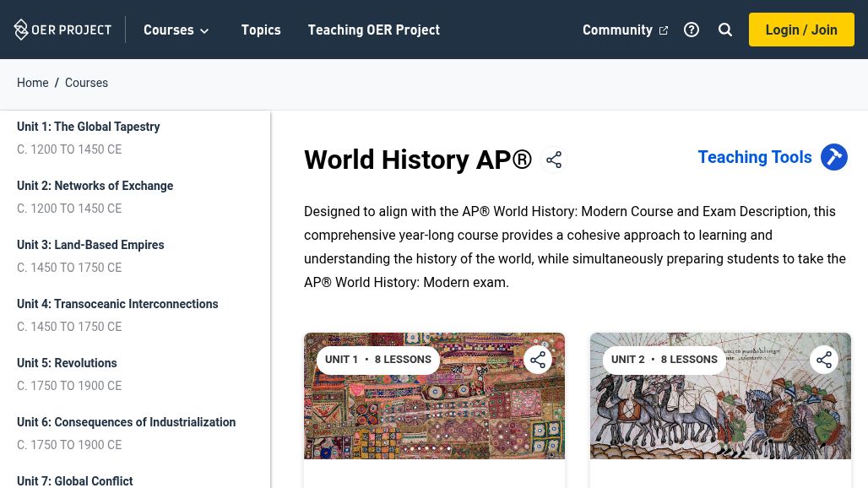Screen dimensions: 868x488
Task: Open the search magnifier icon
Action: 725,30
